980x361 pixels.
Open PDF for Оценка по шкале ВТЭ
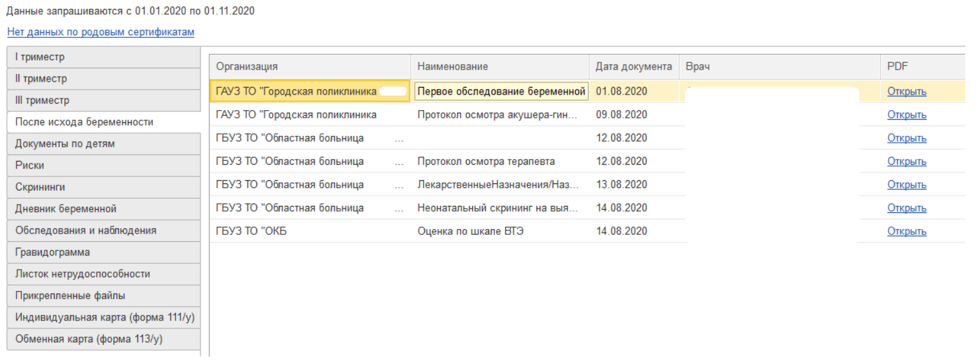(x=906, y=232)
